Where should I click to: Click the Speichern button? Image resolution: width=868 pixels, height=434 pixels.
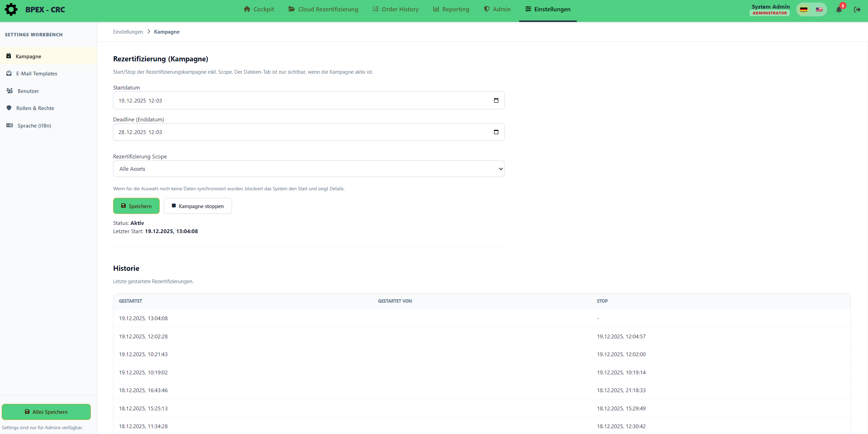click(x=136, y=206)
